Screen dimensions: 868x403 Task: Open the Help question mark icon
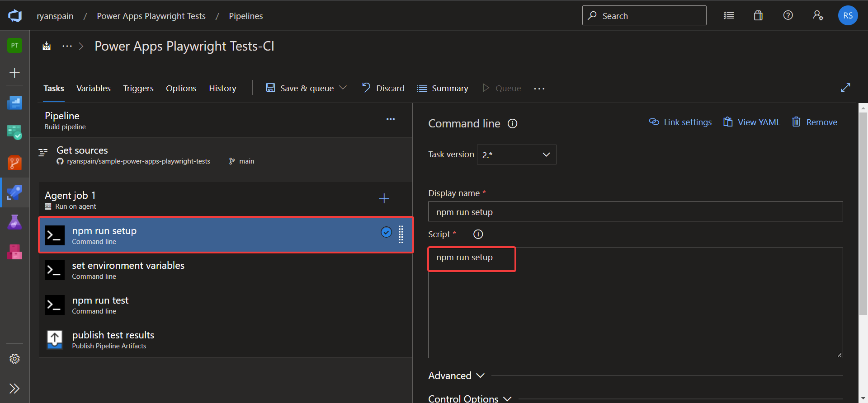point(788,15)
